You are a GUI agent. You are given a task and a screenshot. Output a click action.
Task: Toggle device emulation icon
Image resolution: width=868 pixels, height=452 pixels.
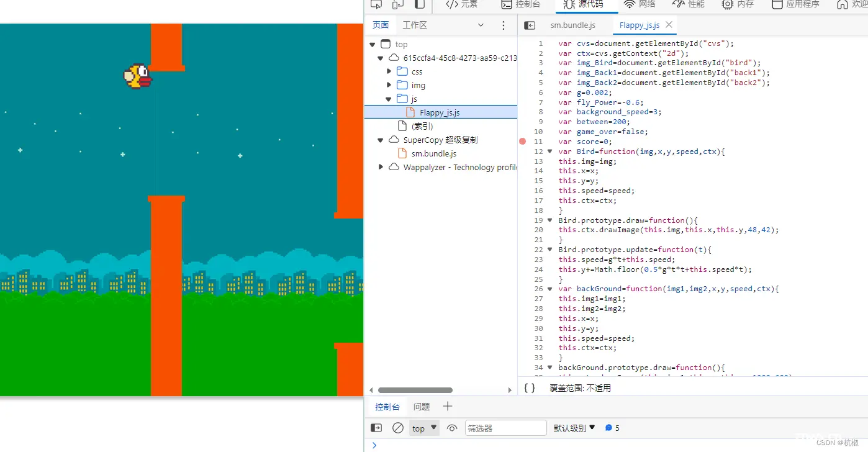(398, 4)
